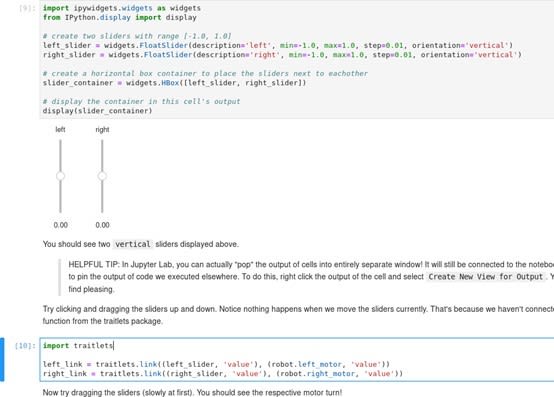Screen dimensions: 554x397
Task: Click the cell [10] prompt number
Action: tap(25, 346)
